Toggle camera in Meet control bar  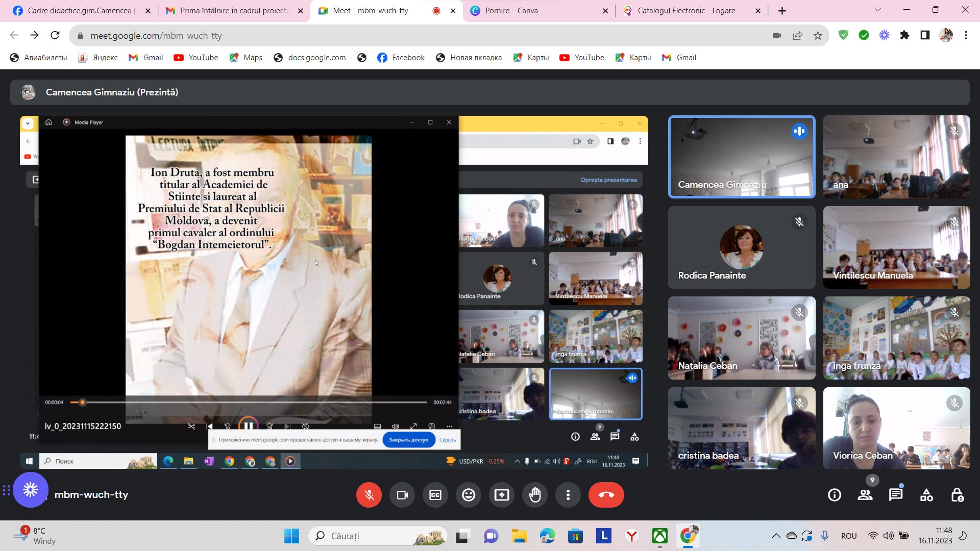[402, 495]
